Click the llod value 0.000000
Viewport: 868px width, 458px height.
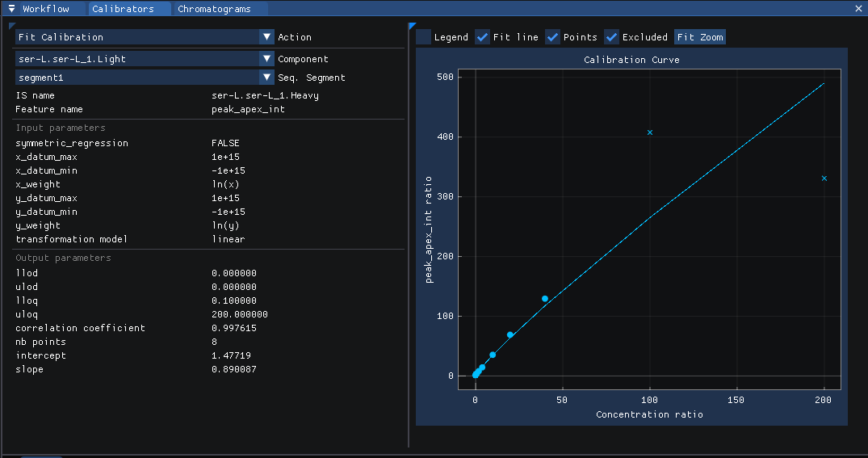coord(233,273)
